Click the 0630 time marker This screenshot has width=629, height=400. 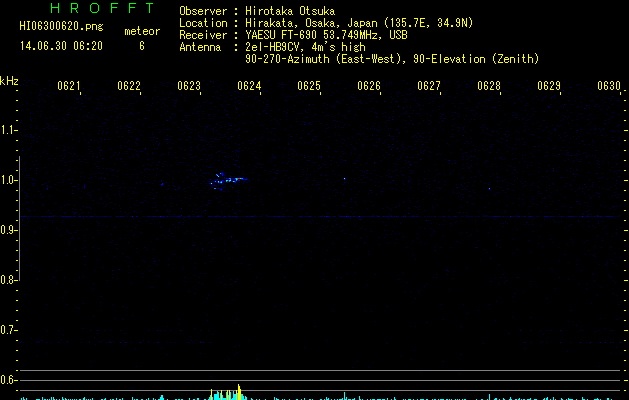click(609, 86)
